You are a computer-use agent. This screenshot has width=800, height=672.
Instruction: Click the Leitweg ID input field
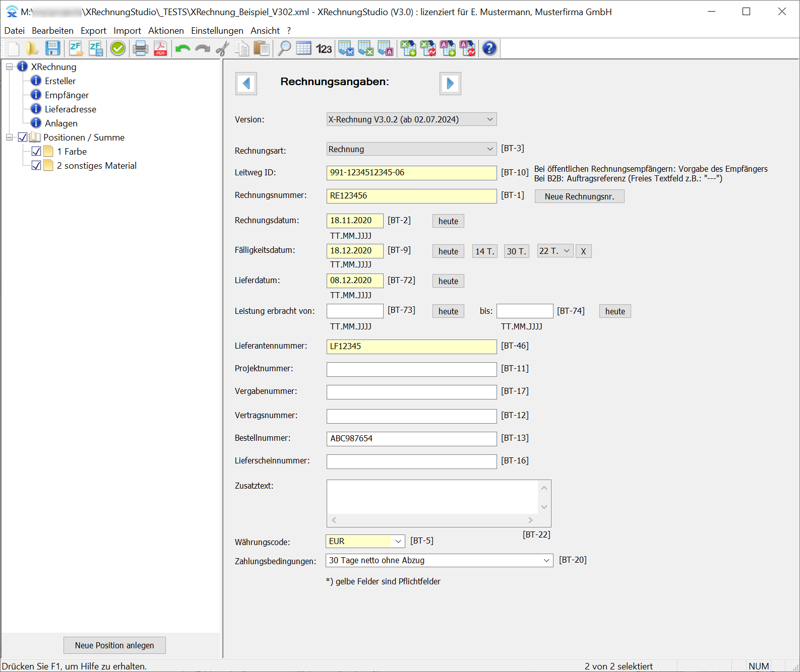[x=411, y=173]
